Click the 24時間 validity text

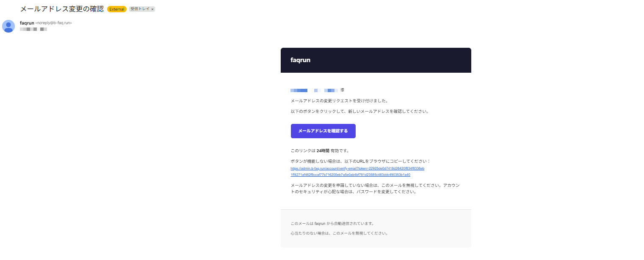click(x=323, y=151)
